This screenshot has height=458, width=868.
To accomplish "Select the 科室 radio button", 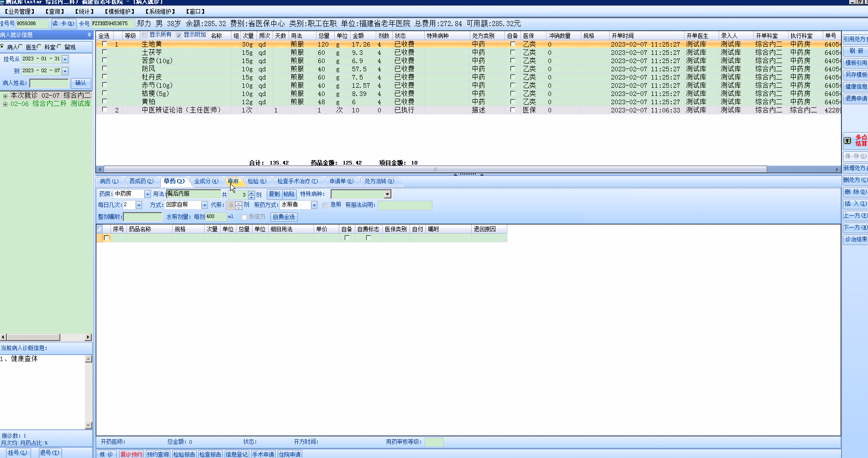I will coord(39,47).
